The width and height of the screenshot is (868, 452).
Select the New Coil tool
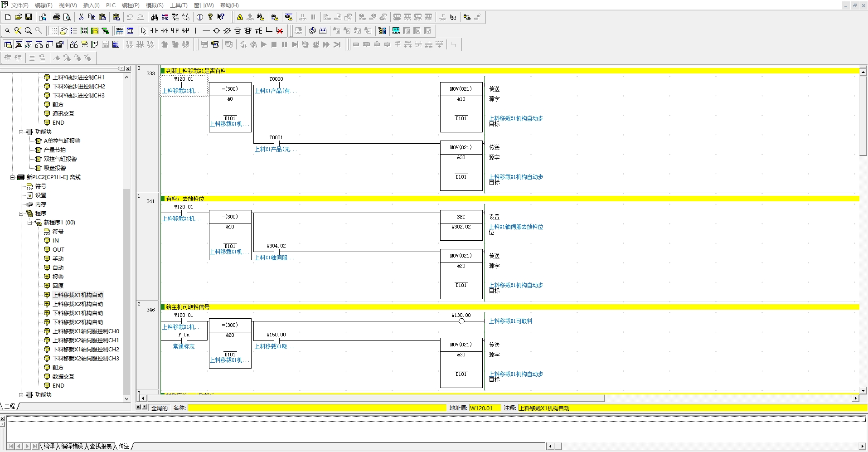click(x=217, y=31)
